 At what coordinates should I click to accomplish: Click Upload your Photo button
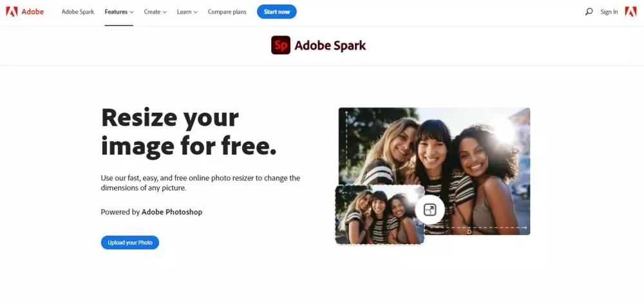pyautogui.click(x=130, y=242)
